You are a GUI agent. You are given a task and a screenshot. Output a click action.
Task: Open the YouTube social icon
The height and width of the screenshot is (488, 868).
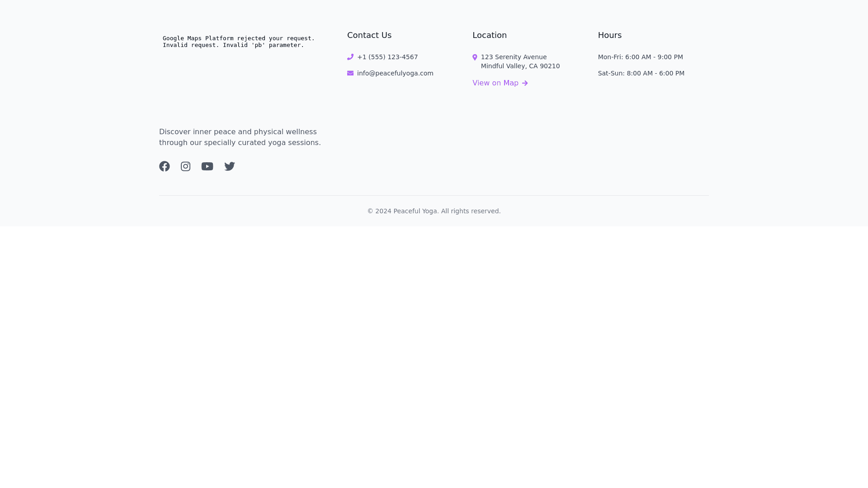pos(207,166)
